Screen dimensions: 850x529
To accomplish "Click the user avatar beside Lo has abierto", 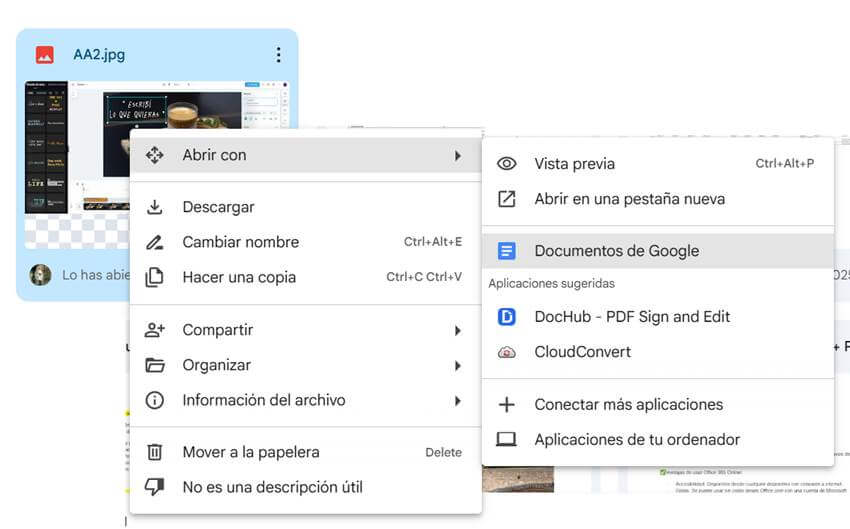I will pyautogui.click(x=40, y=275).
